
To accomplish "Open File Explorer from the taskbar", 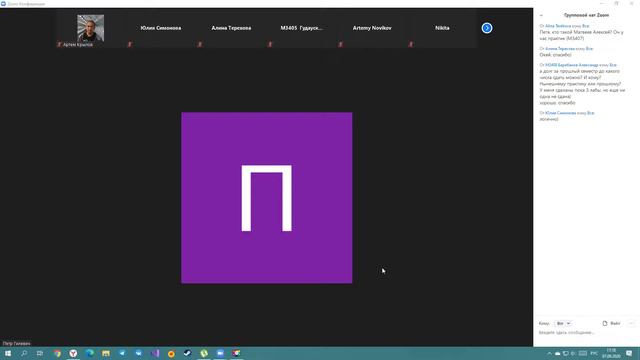I will click(x=106, y=353).
